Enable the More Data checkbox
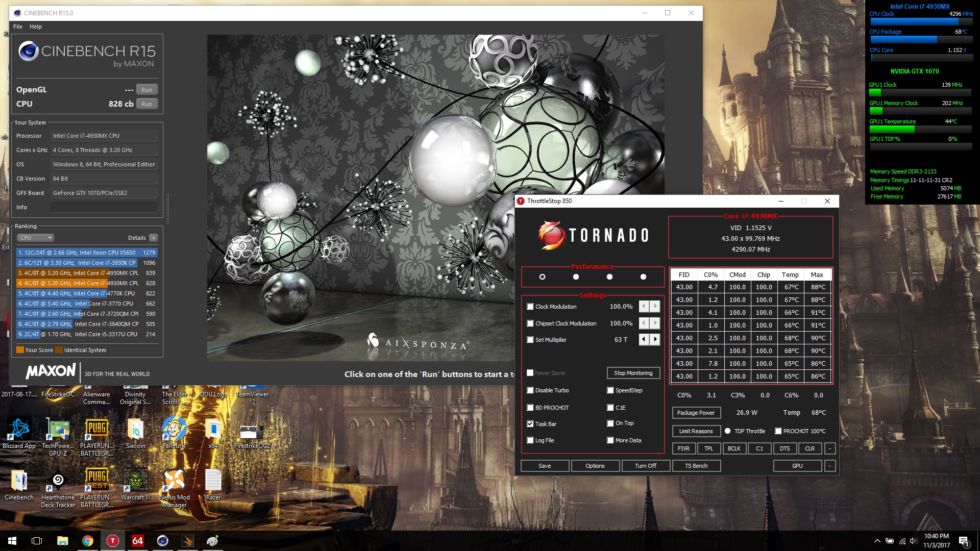Screen dimensions: 980x551 click(x=610, y=440)
